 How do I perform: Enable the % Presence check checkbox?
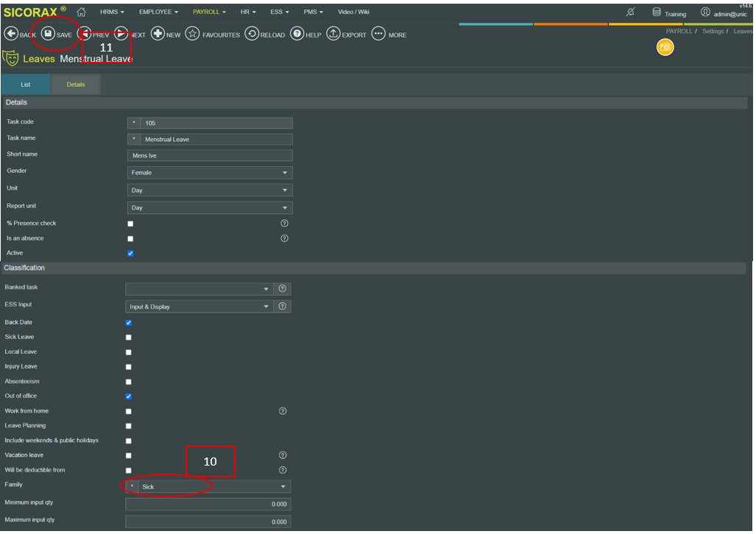pyautogui.click(x=130, y=224)
